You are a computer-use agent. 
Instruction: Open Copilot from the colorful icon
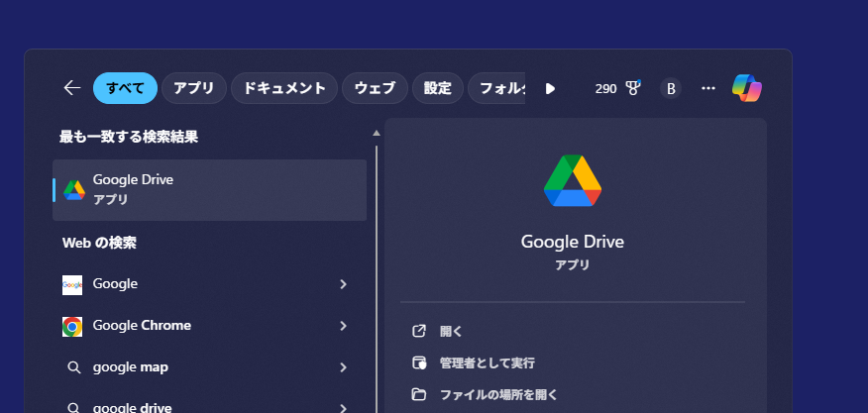746,88
